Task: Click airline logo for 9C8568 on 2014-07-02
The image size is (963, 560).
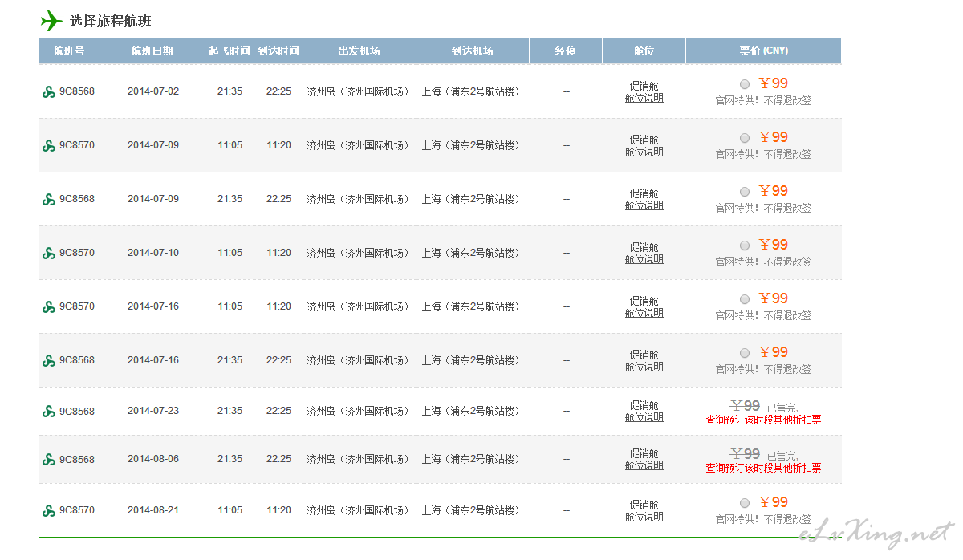Action: [x=49, y=92]
